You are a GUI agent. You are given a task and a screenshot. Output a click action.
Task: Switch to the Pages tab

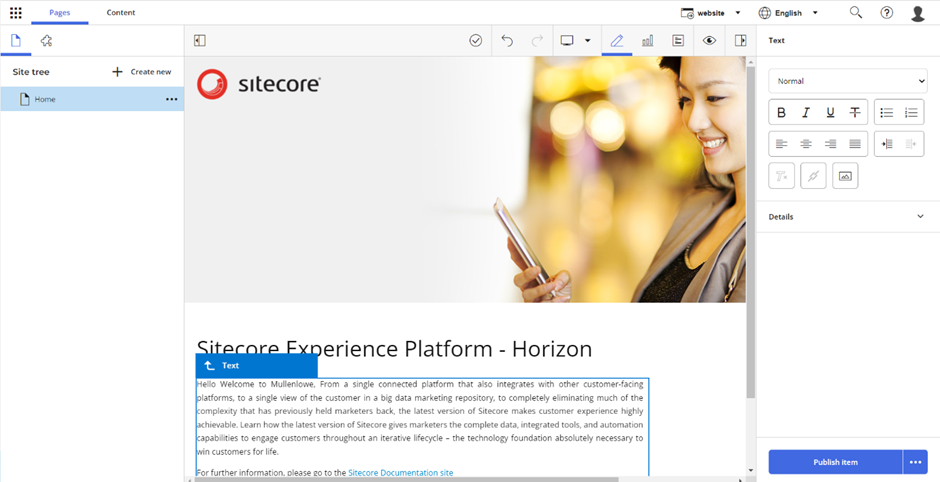coord(59,13)
